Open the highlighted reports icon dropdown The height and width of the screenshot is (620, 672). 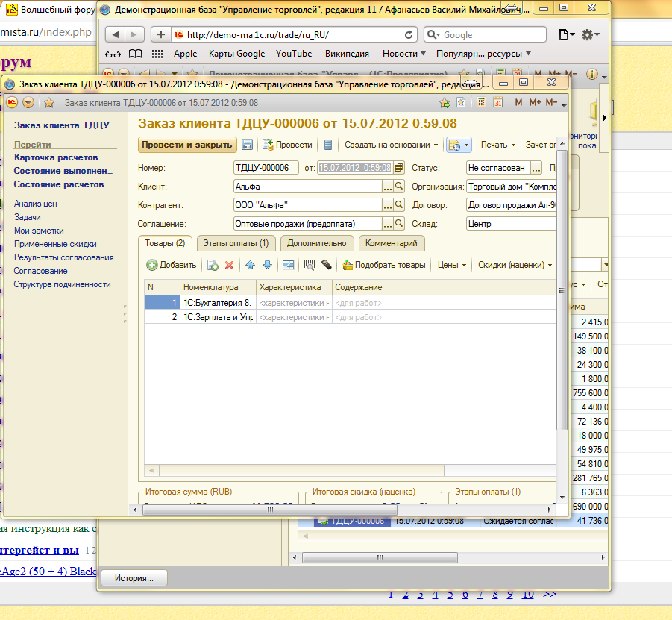[459, 145]
